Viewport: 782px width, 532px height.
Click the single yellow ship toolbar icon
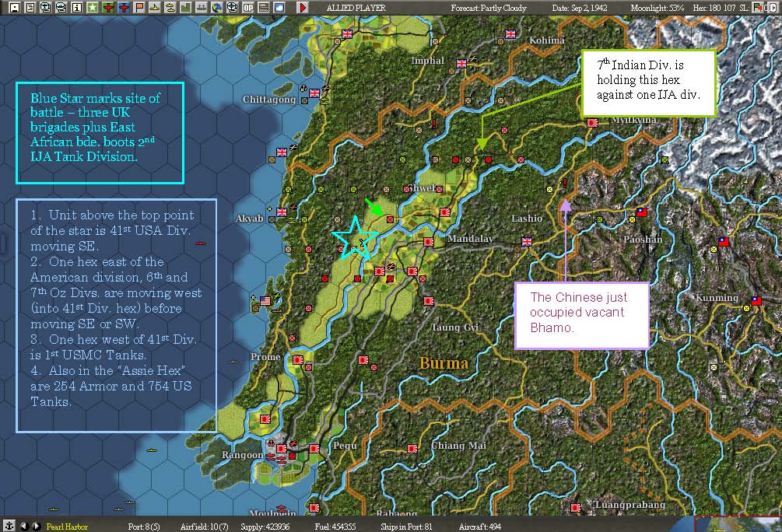pos(155,8)
